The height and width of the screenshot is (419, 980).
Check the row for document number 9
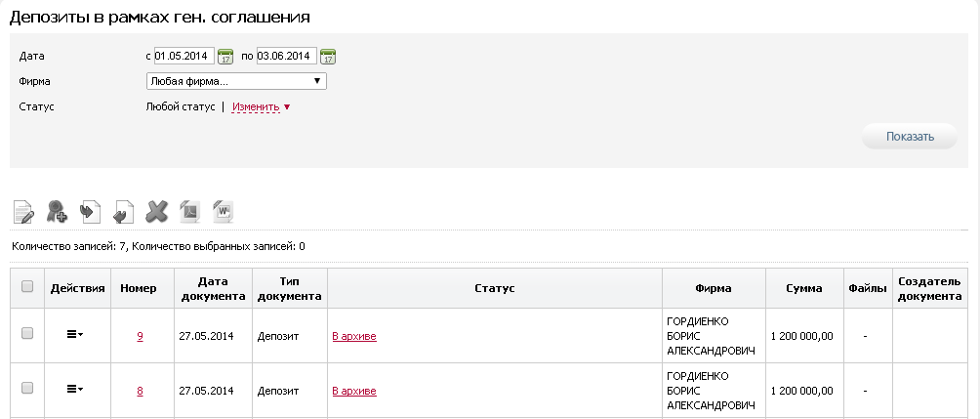click(x=27, y=333)
